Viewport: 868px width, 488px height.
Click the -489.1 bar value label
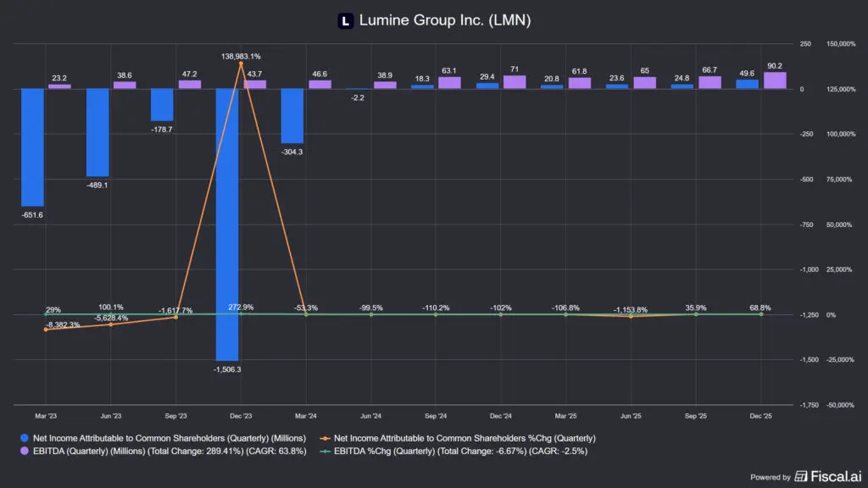point(97,185)
